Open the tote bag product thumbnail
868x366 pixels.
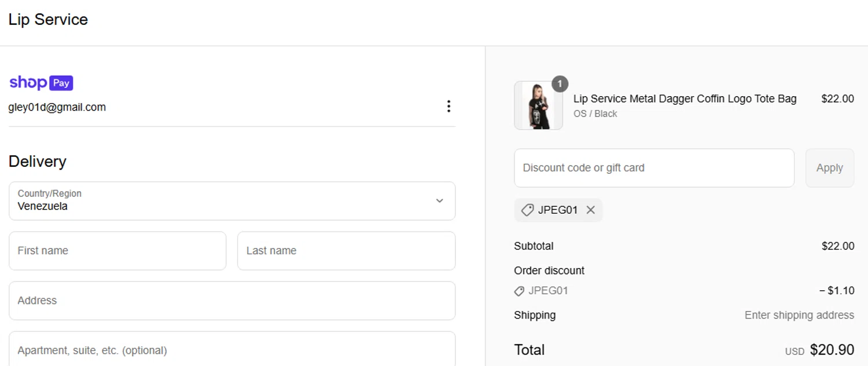[x=538, y=105]
